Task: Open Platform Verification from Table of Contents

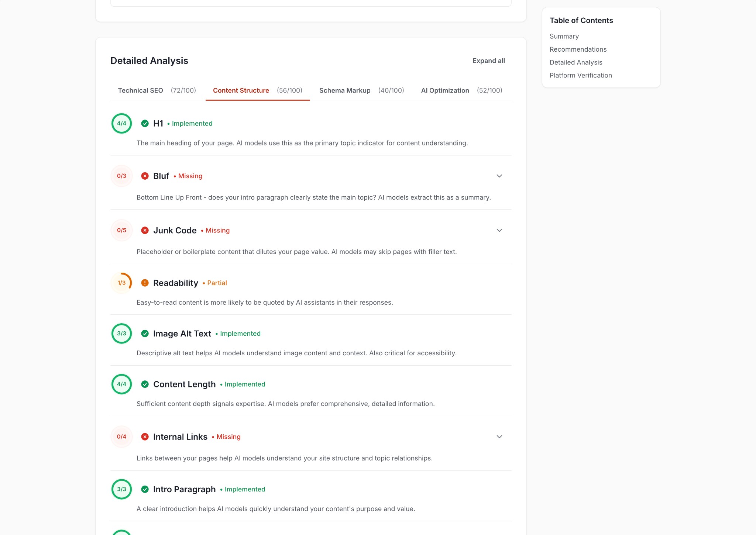Action: (581, 75)
